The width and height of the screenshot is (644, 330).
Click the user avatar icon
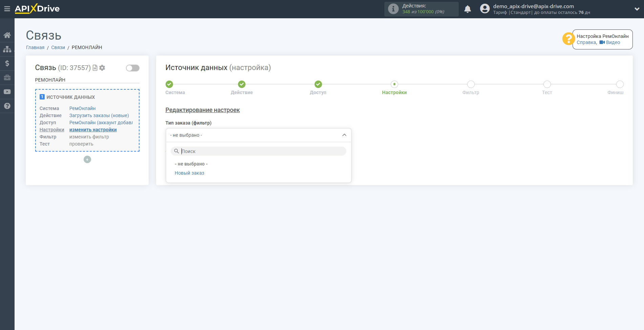click(x=485, y=9)
